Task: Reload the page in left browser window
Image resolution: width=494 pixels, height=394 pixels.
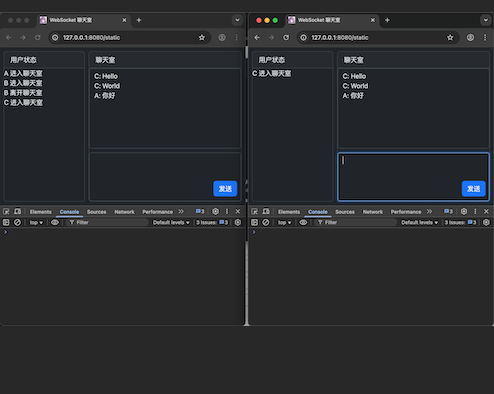Action: click(38, 37)
